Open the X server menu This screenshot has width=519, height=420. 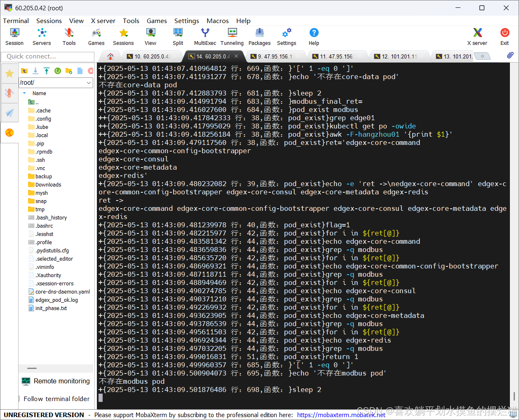click(x=103, y=21)
